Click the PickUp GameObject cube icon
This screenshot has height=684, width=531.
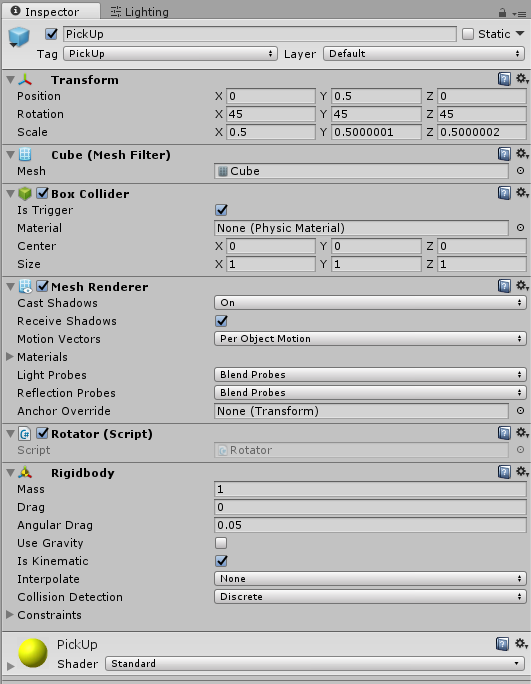19,38
